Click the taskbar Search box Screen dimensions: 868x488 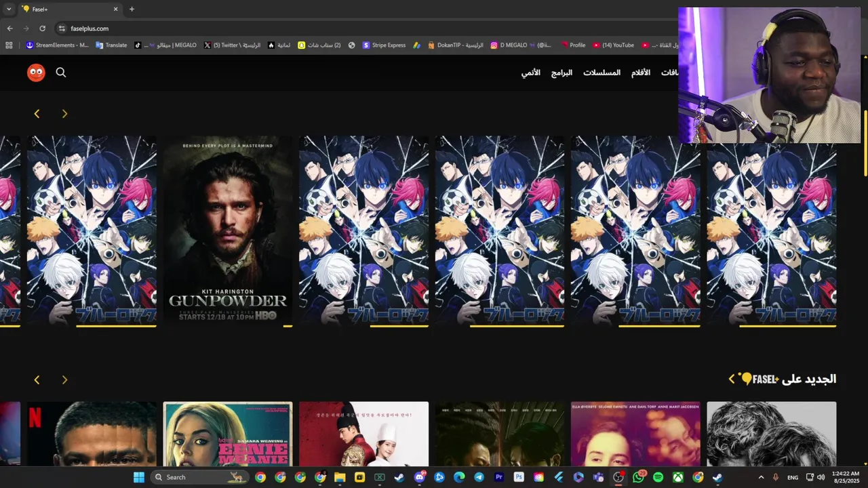(x=199, y=477)
